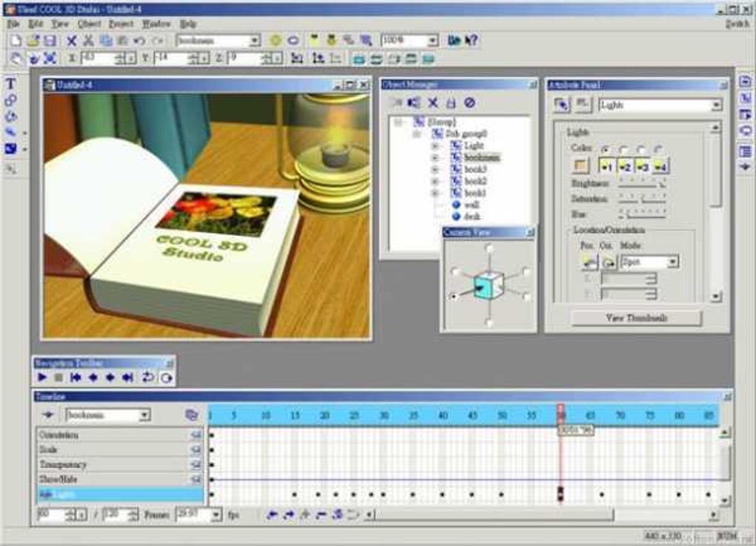
Task: Click the context help arrow-question icon
Action: pyautogui.click(x=472, y=41)
